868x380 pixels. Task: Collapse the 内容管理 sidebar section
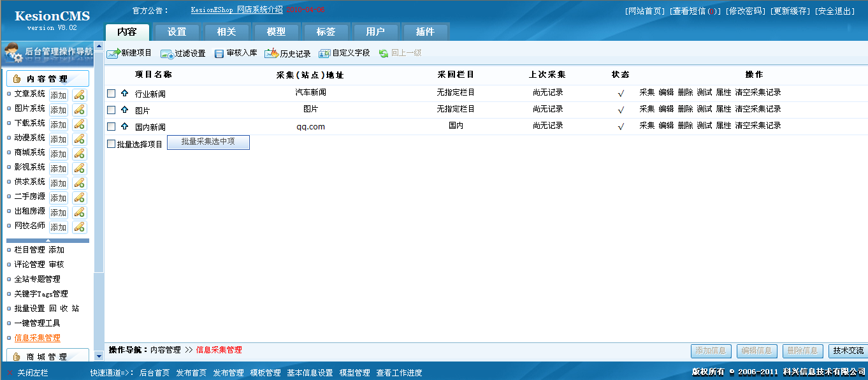[x=47, y=79]
